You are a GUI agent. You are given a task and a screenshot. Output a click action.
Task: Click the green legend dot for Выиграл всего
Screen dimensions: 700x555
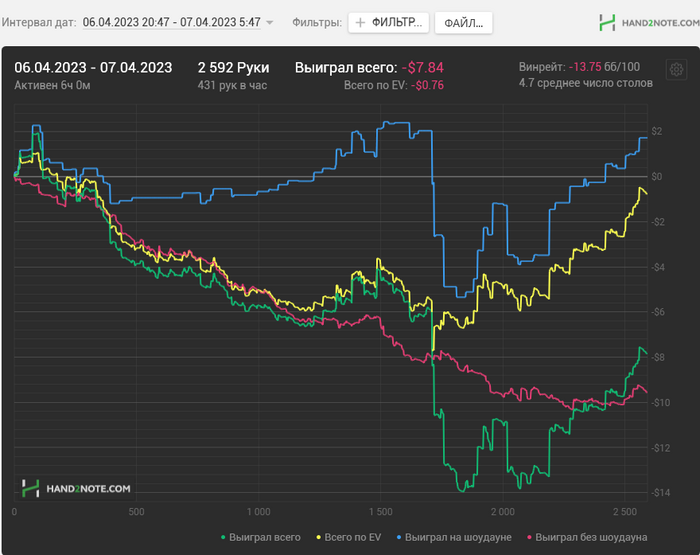[x=223, y=538]
